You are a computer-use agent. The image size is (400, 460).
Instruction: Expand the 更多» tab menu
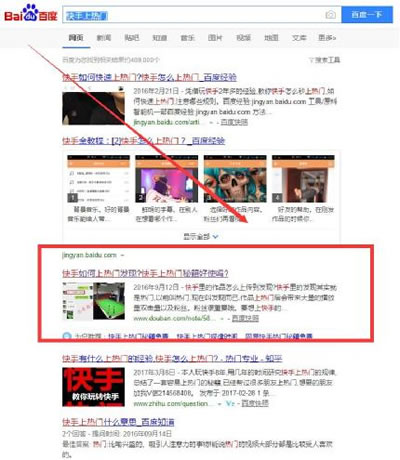click(327, 38)
